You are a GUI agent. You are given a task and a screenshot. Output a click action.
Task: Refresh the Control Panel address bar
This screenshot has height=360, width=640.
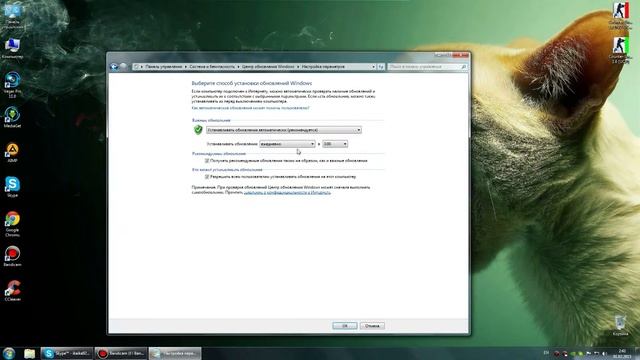tap(381, 67)
